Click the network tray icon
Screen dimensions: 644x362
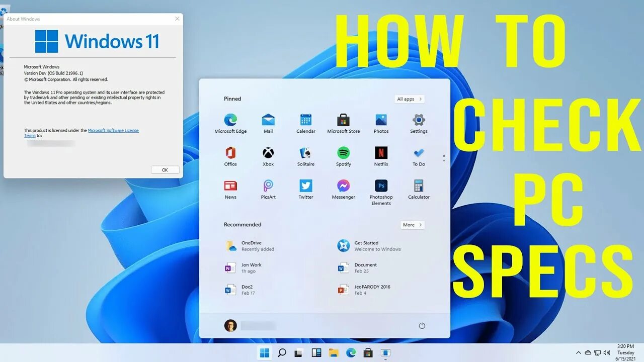coord(598,353)
